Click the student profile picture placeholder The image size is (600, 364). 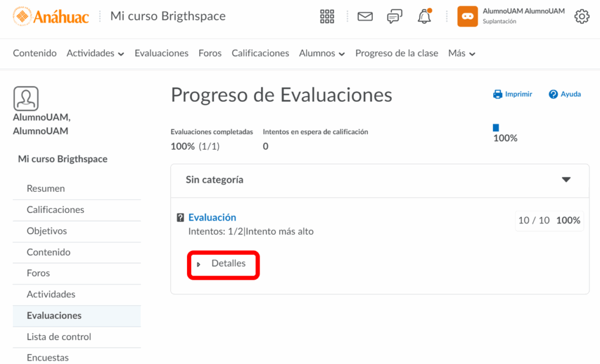pos(26,98)
